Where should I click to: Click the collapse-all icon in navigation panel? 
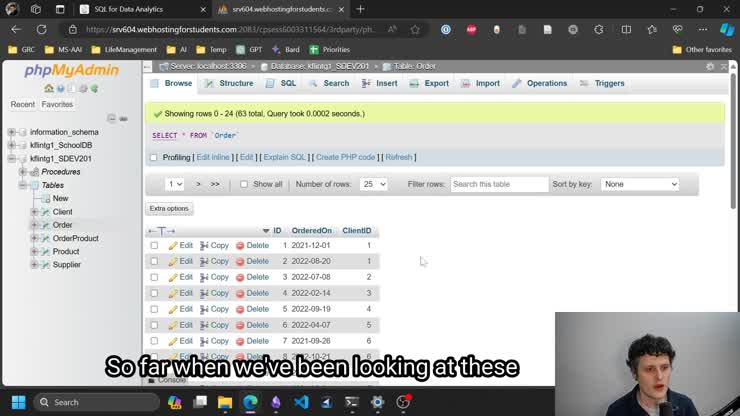pyautogui.click(x=112, y=119)
